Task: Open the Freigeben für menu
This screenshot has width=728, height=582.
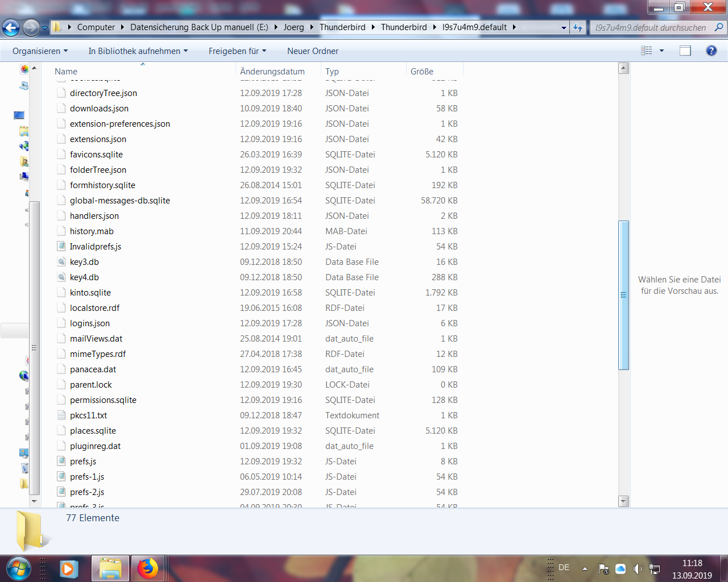Action: coord(237,51)
